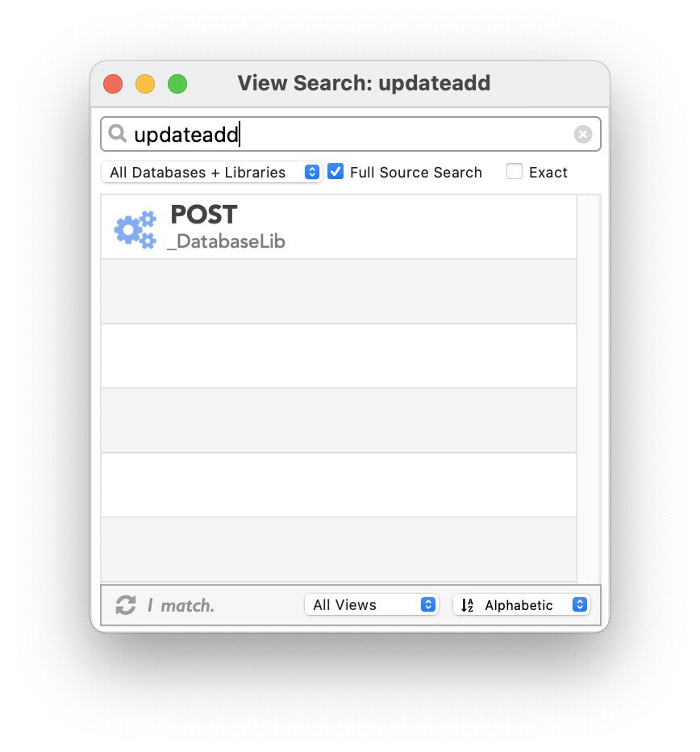Minimize the window with yellow button
This screenshot has height=752, width=700.
pyautogui.click(x=145, y=84)
